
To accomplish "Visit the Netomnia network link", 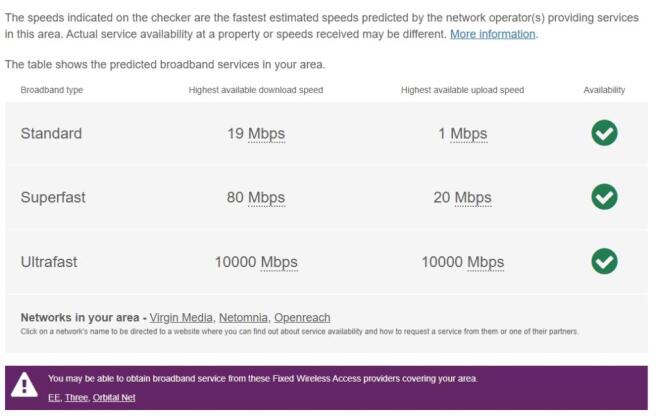I will point(242,317).
